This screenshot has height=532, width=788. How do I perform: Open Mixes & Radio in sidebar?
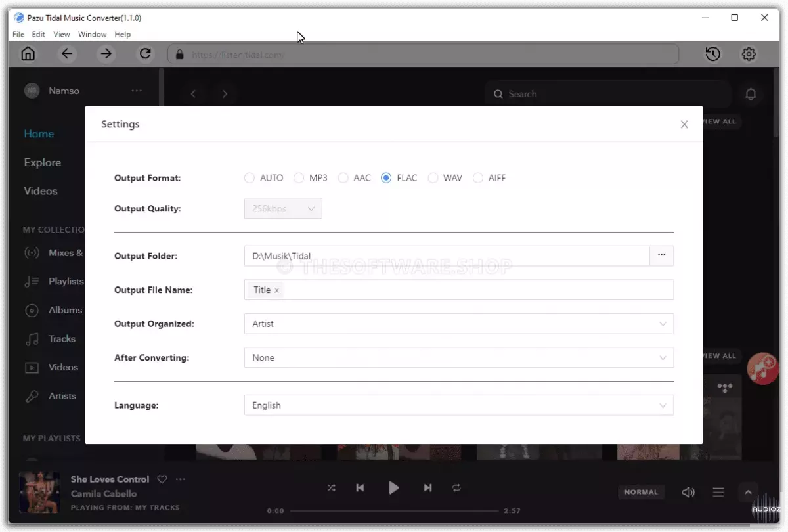pos(53,253)
